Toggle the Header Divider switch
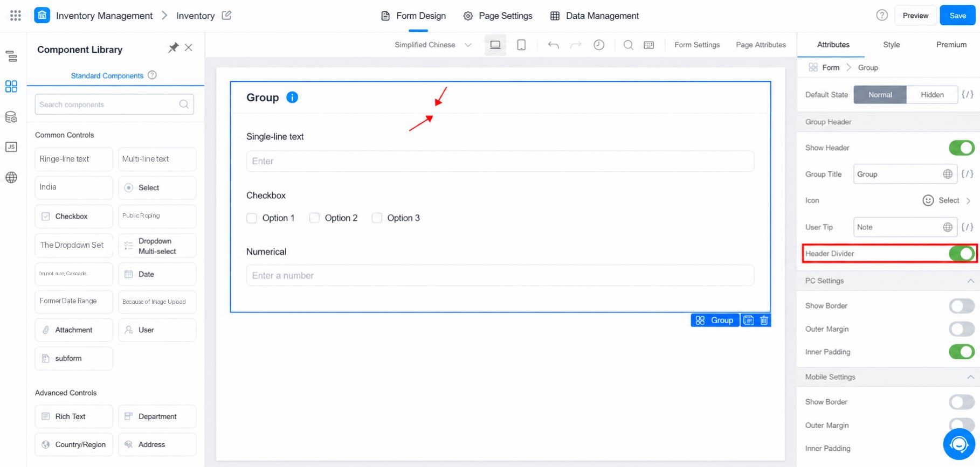This screenshot has height=467, width=980. [962, 254]
